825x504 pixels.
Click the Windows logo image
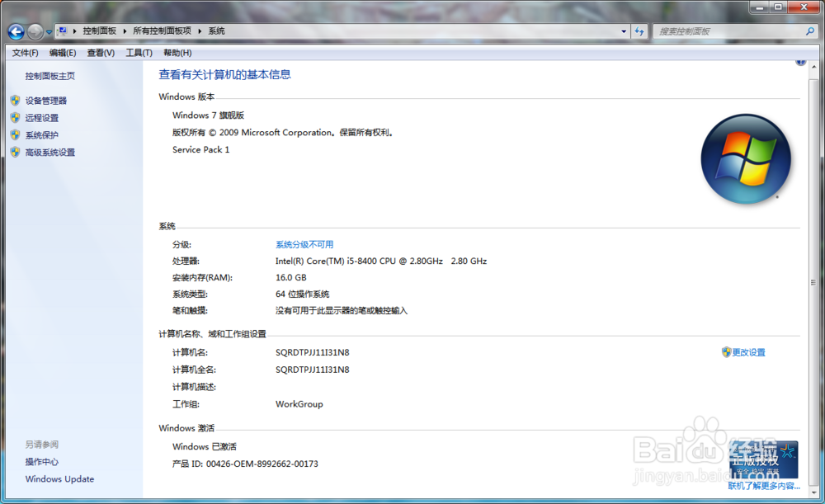point(746,158)
